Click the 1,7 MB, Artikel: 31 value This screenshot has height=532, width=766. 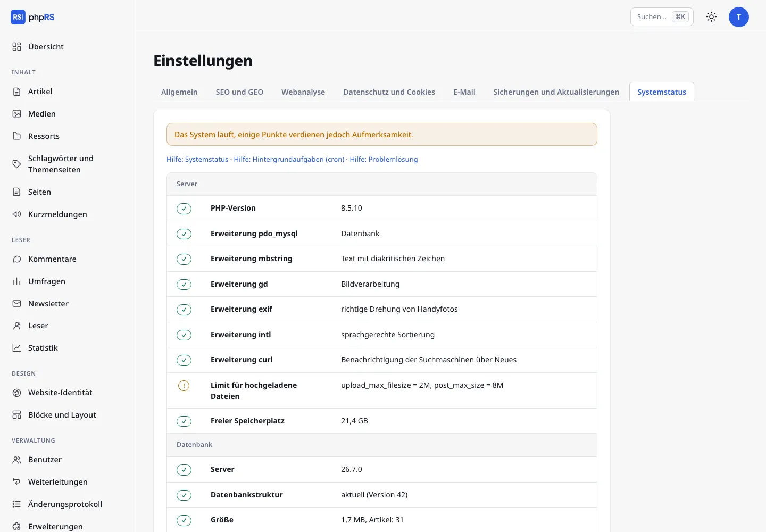click(372, 520)
